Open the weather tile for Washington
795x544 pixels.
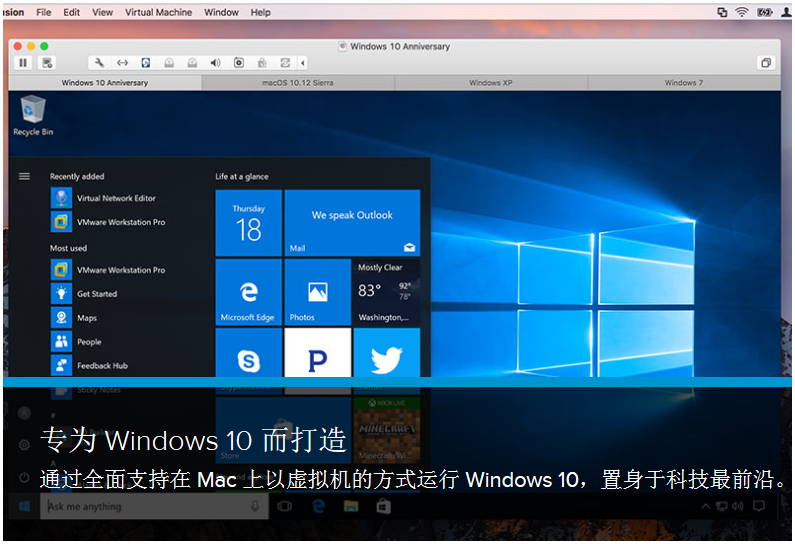pos(387,292)
